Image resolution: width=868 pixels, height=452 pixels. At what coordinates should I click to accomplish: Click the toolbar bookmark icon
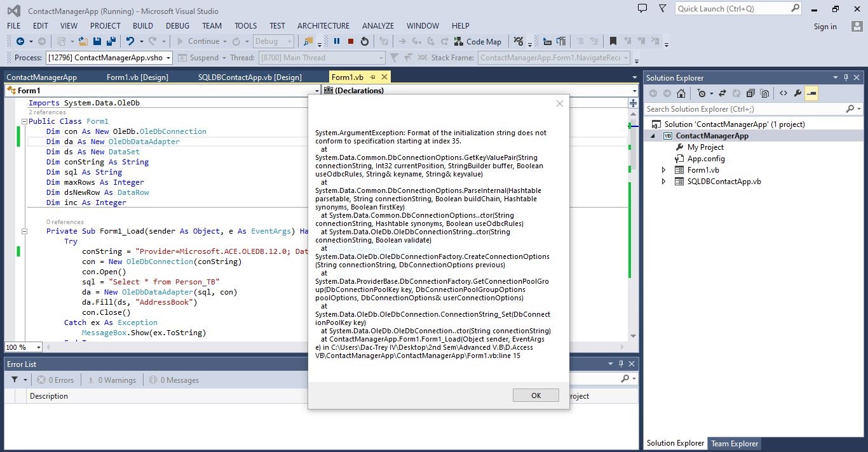613,41
